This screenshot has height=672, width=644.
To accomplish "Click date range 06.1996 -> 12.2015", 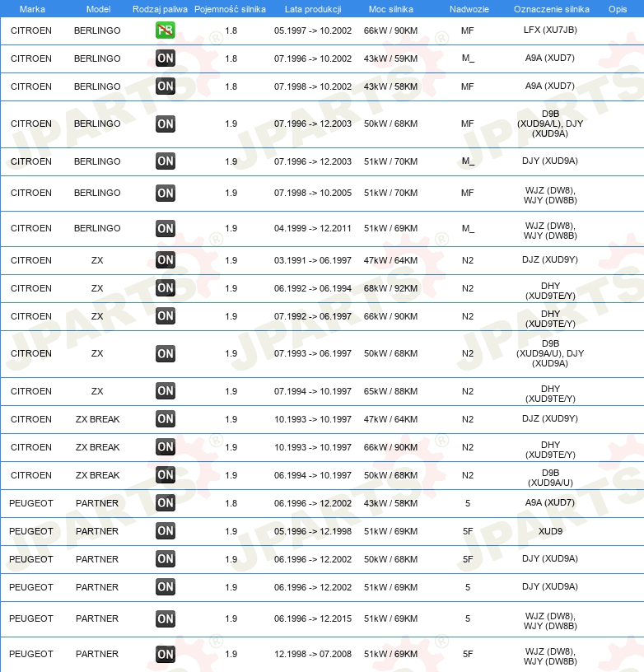I will click(313, 618).
